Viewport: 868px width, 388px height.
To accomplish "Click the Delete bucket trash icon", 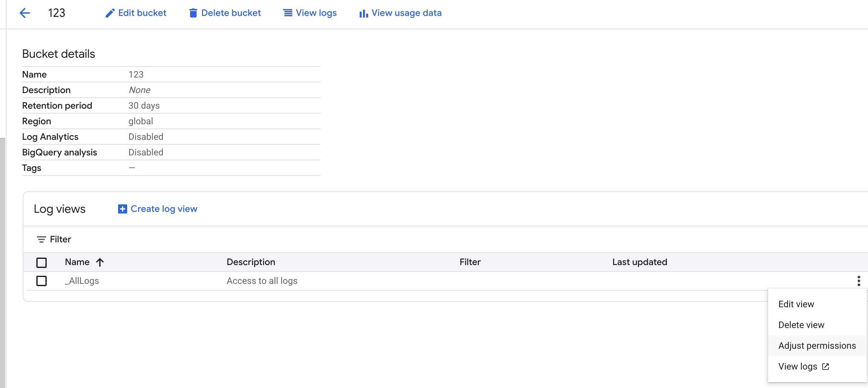I will 193,13.
